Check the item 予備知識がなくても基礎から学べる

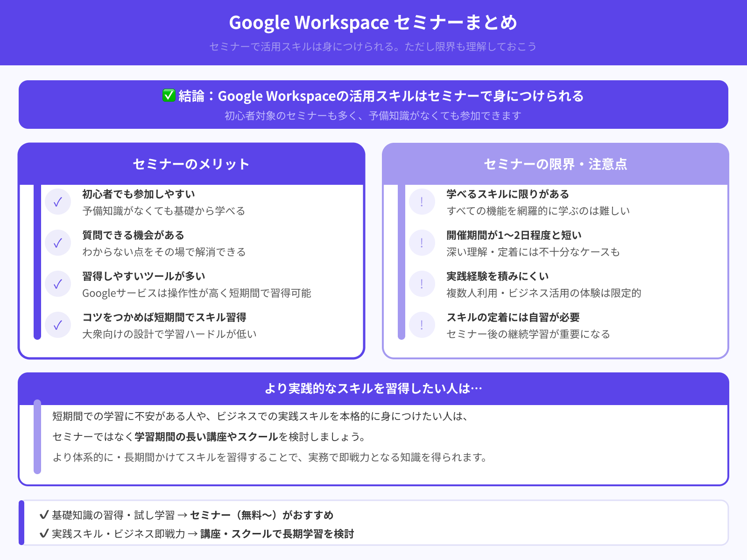[162, 211]
